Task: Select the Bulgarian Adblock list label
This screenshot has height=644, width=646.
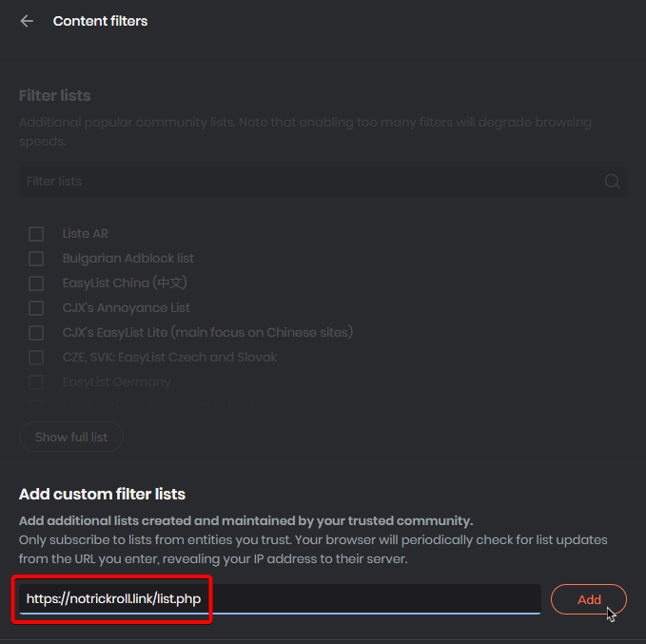Action: tap(128, 259)
